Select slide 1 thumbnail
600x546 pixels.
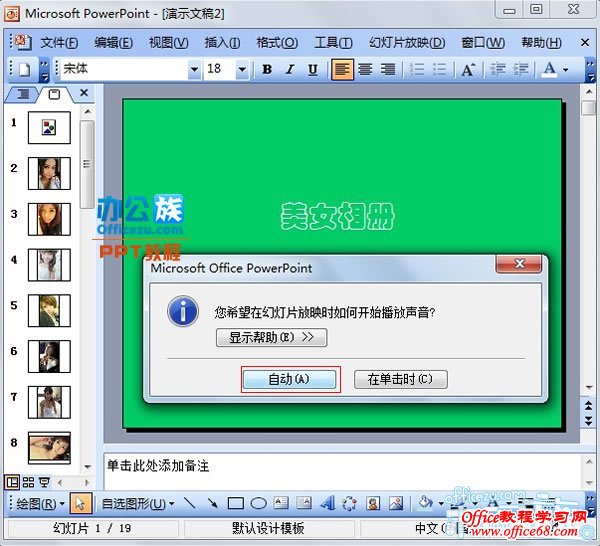[x=49, y=128]
